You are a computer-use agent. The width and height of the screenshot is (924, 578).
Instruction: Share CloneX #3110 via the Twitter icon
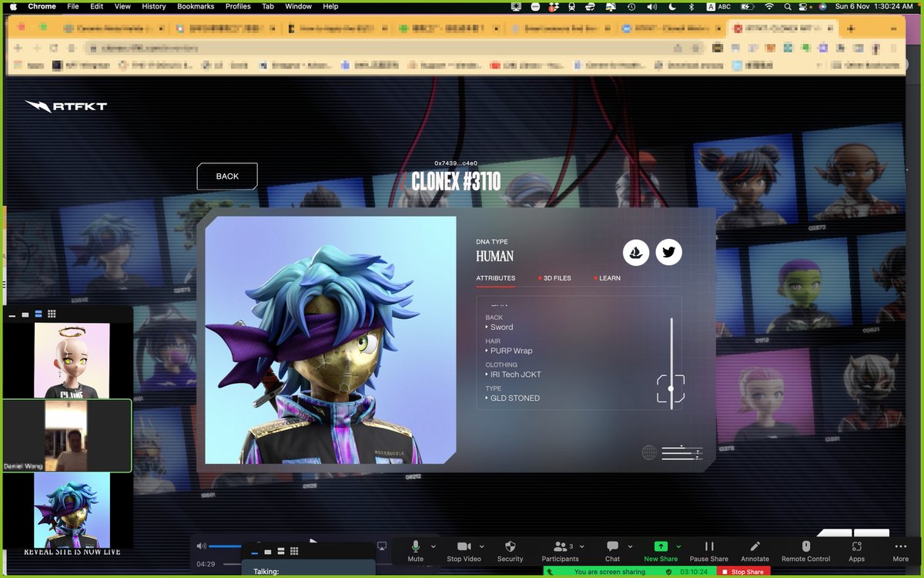(668, 252)
